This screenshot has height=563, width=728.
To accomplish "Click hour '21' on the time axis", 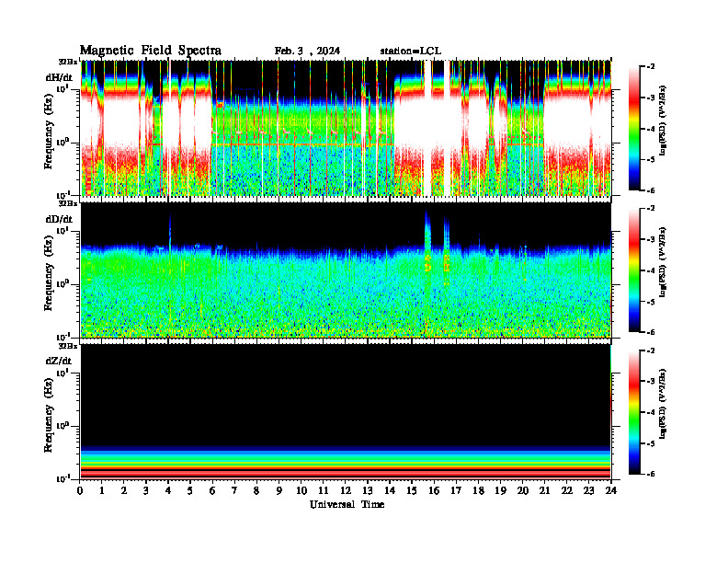I will click(x=544, y=490).
